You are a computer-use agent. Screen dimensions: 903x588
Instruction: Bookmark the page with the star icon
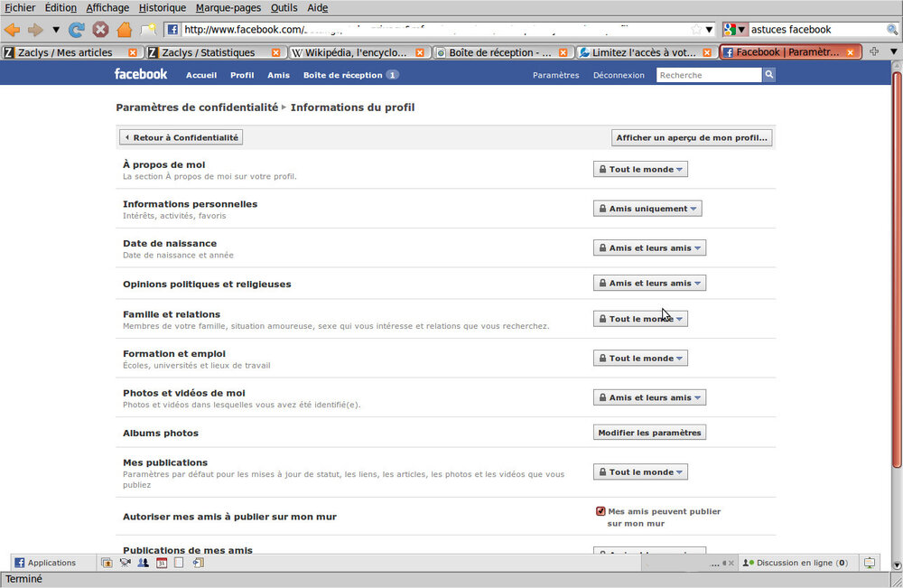tap(695, 29)
